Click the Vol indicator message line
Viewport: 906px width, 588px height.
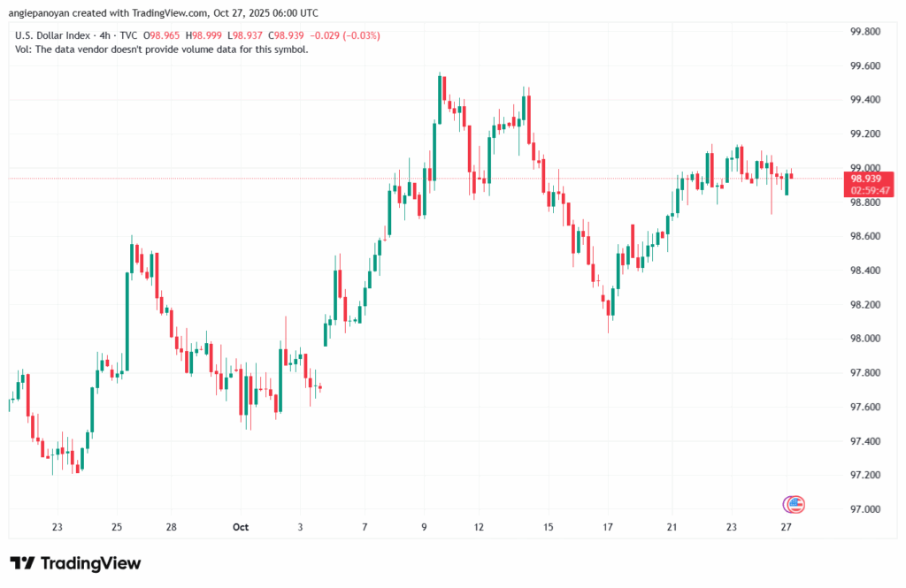[161, 50]
